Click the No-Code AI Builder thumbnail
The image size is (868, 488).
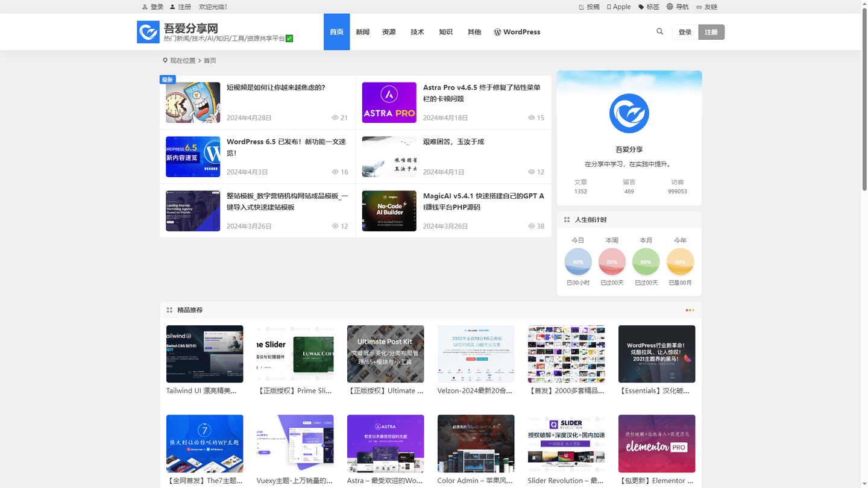coord(389,211)
